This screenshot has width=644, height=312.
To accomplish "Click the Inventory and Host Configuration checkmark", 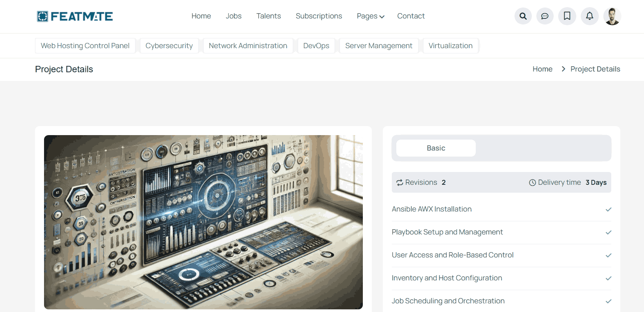I will (608, 279).
